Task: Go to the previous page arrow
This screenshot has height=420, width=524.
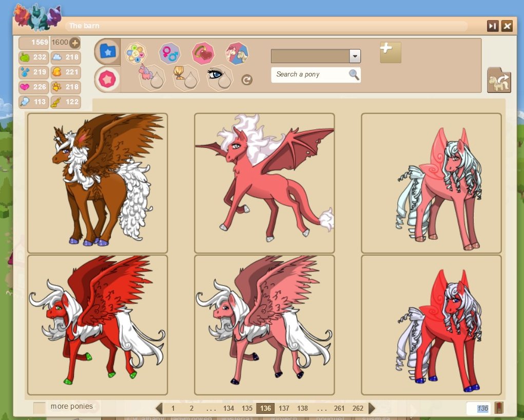Action: [159, 408]
